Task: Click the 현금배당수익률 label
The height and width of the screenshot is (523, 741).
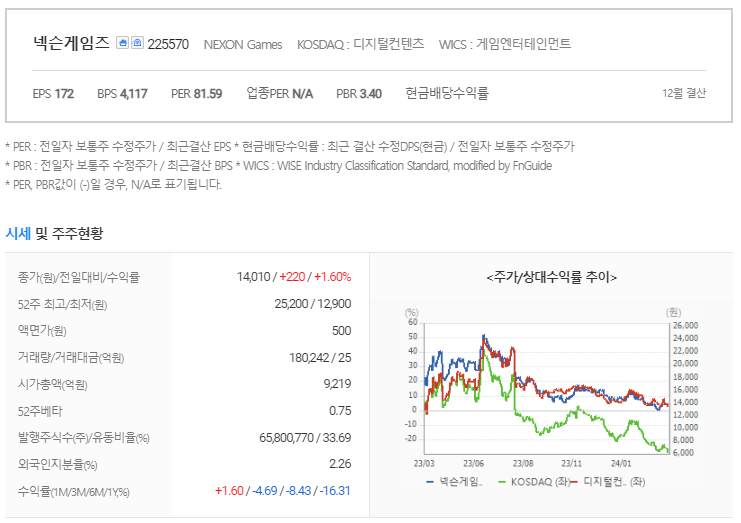Action: point(447,93)
